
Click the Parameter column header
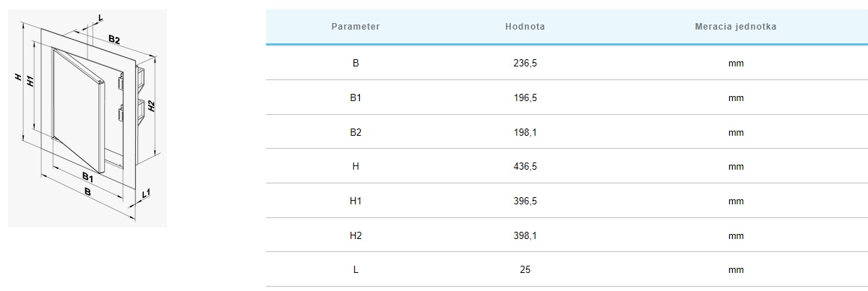pos(356,27)
